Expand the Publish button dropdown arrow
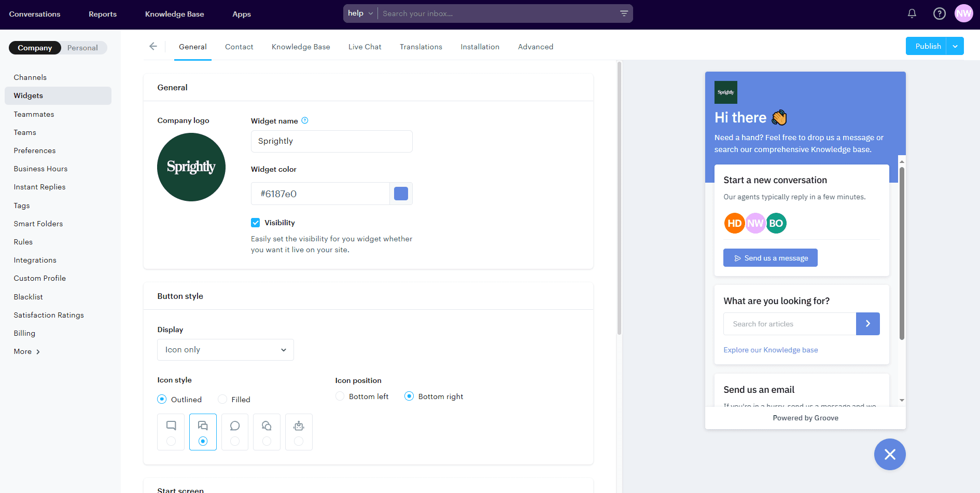Image resolution: width=980 pixels, height=493 pixels. (955, 46)
